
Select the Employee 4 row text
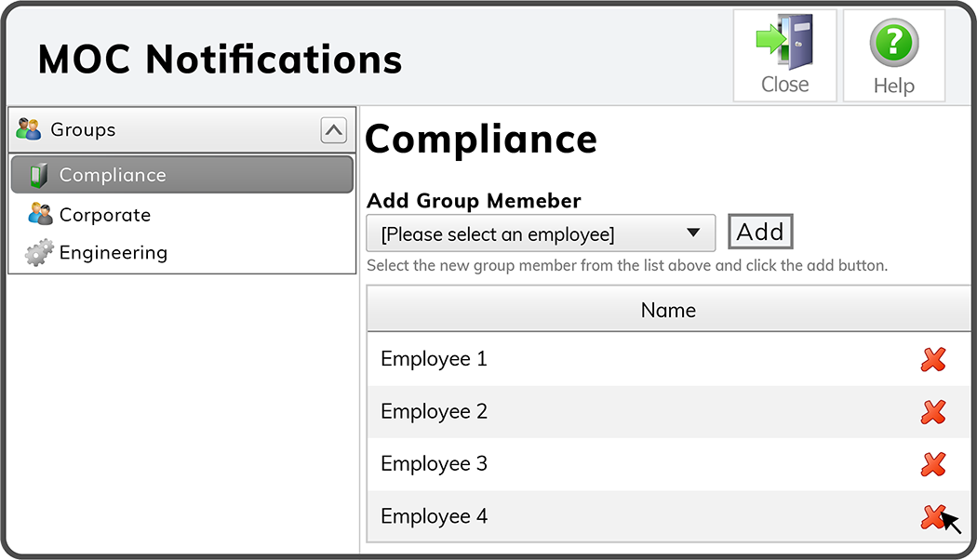[434, 515]
